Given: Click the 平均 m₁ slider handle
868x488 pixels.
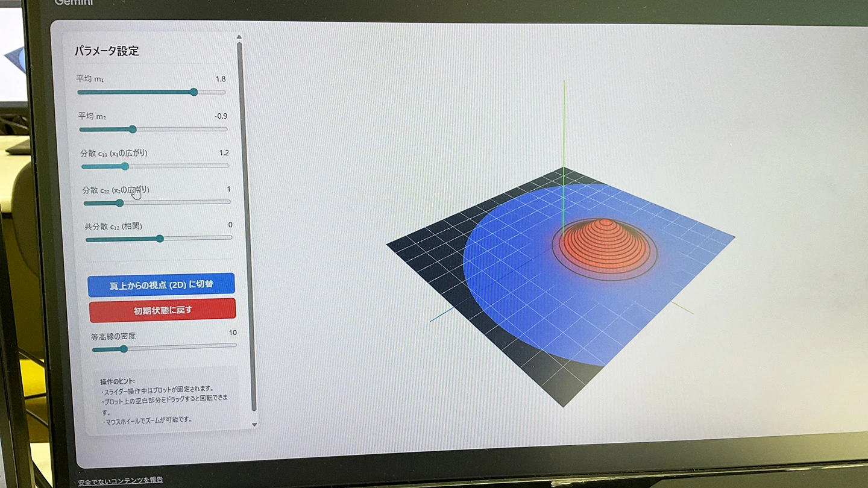Looking at the screenshot, I should point(193,92).
